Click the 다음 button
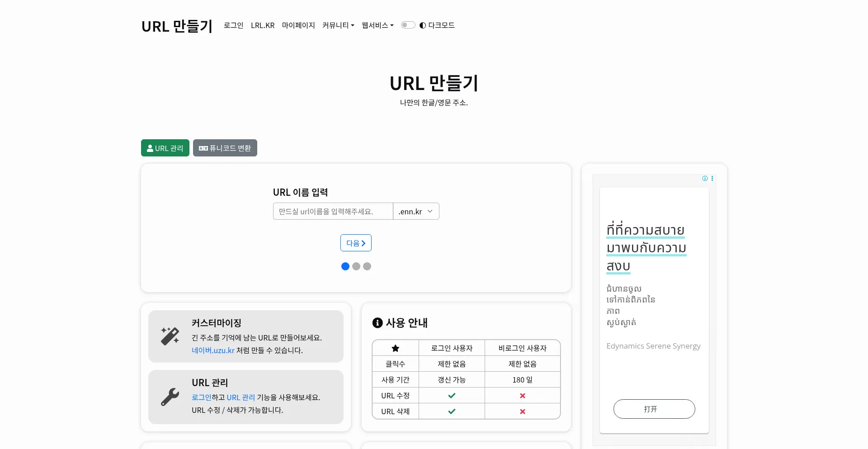This screenshot has width=868, height=449. [x=356, y=243]
